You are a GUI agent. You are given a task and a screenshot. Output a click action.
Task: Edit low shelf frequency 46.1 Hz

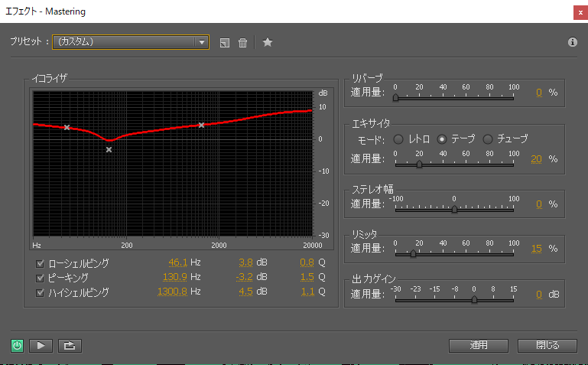coord(177,262)
